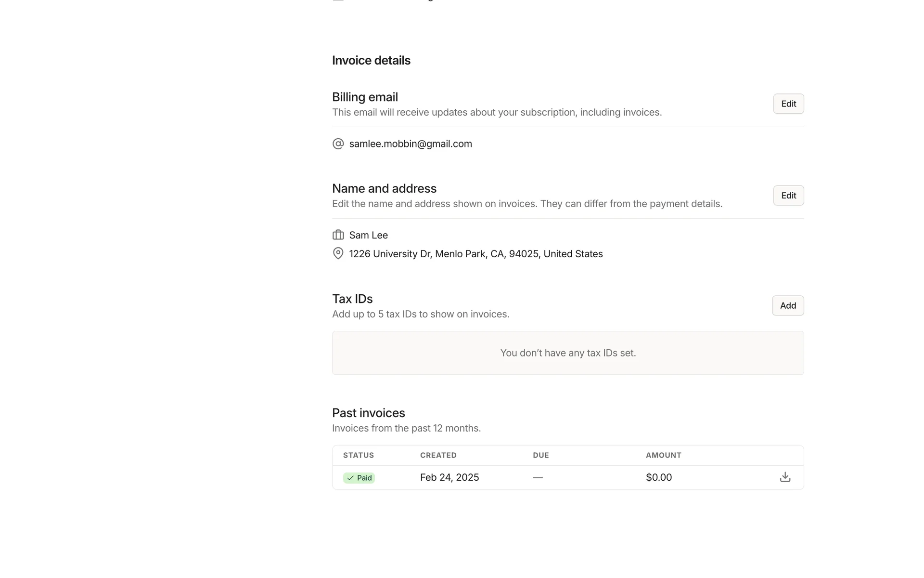
Task: Edit the billing email
Action: (788, 104)
